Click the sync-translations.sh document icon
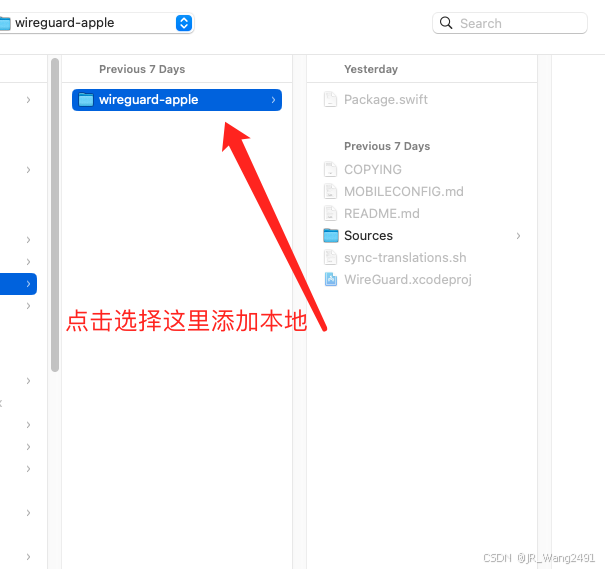The height and width of the screenshot is (569, 605). point(330,257)
